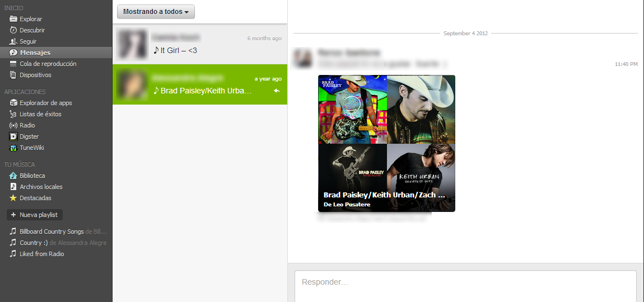Expand the 'Mostrando a todos' dropdown
Viewport: 644px width, 302px height.
coord(156,12)
